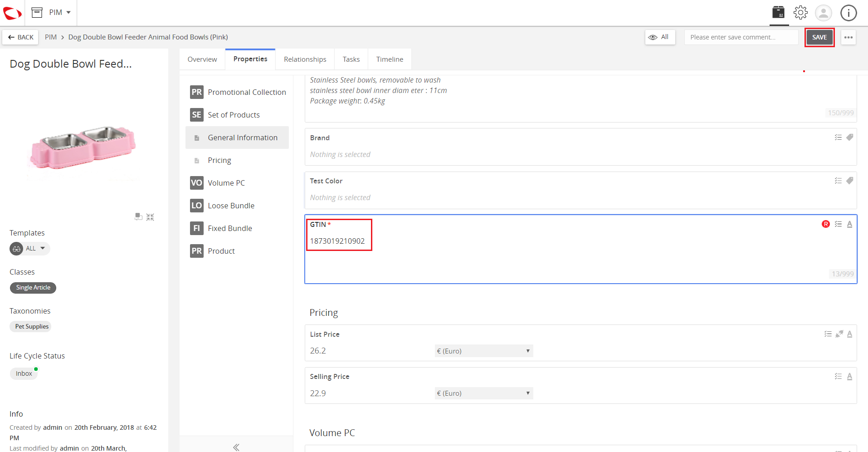Open List Price currency dropdown
868x452 pixels.
[483, 351]
